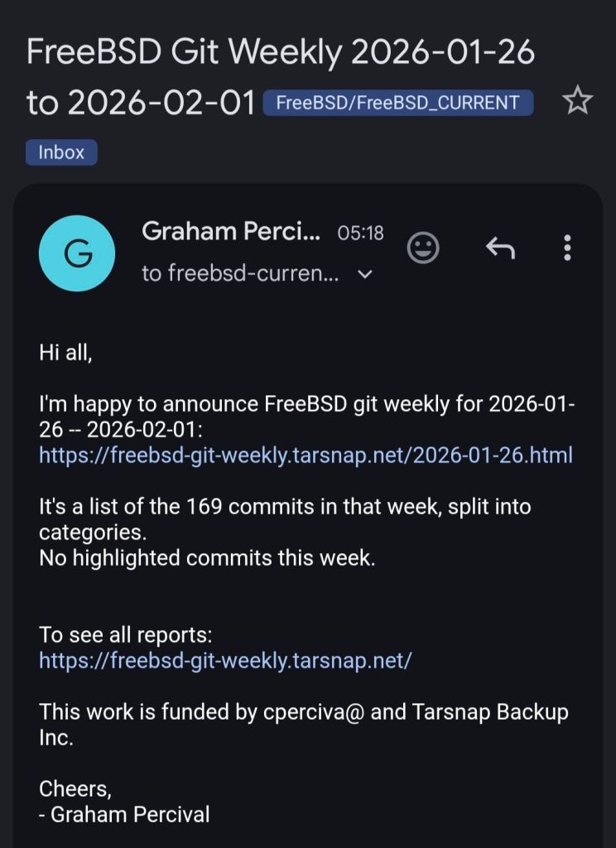Viewport: 616px width, 848px height.
Task: Expand the recipient details chevron
Action: tap(364, 275)
